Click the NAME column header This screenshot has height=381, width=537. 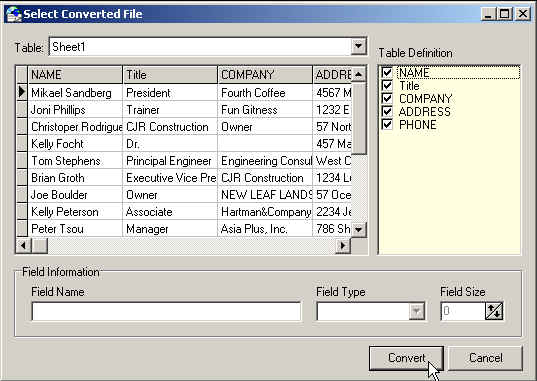click(x=75, y=74)
